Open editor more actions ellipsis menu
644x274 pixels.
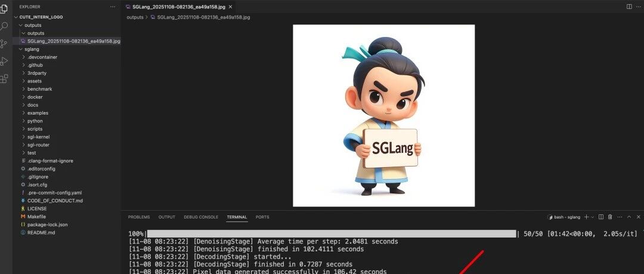639,7
